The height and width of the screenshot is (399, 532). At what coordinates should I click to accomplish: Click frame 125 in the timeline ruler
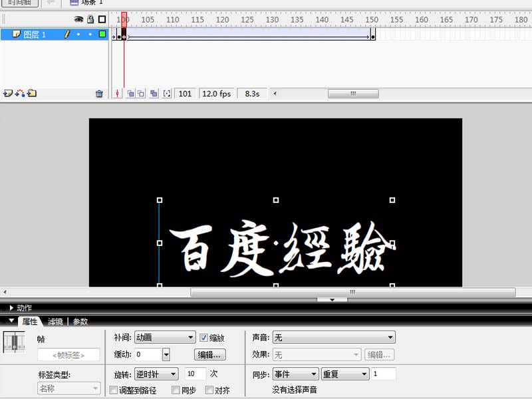(x=247, y=20)
